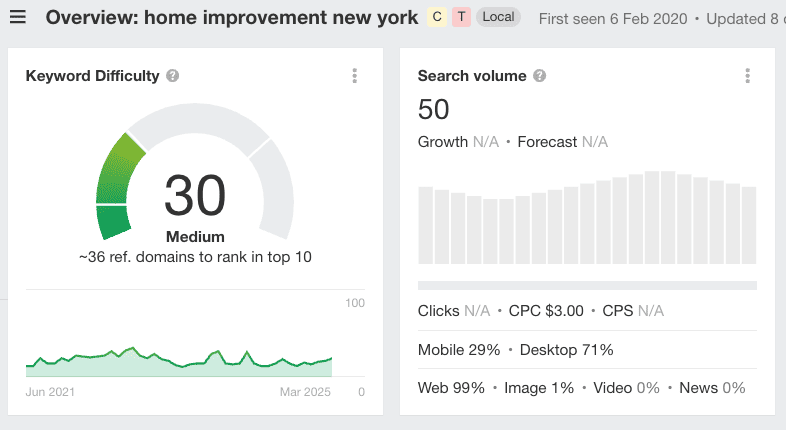
Task: Click the Web 99% label
Action: tap(451, 388)
